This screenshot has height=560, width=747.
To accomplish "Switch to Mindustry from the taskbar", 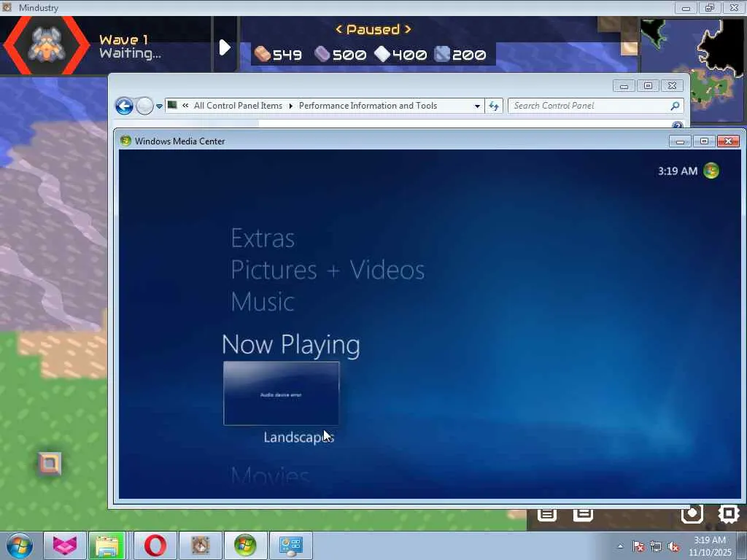I will click(x=200, y=545).
